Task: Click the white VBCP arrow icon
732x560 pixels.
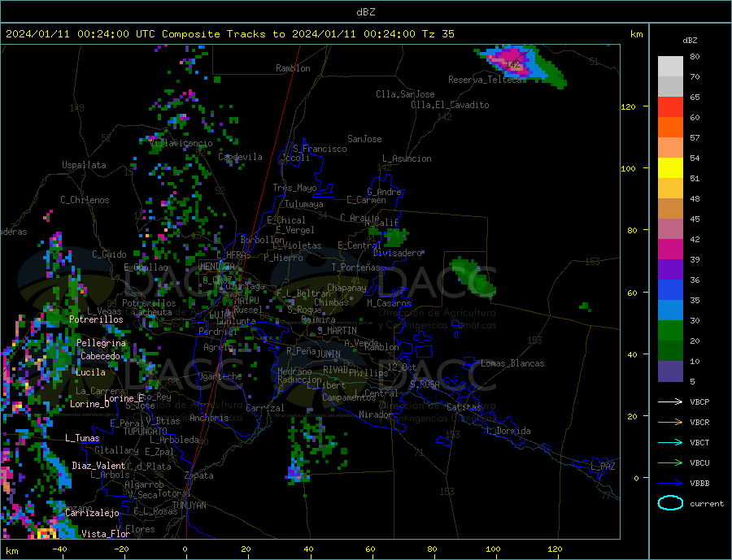Action: pyautogui.click(x=670, y=402)
